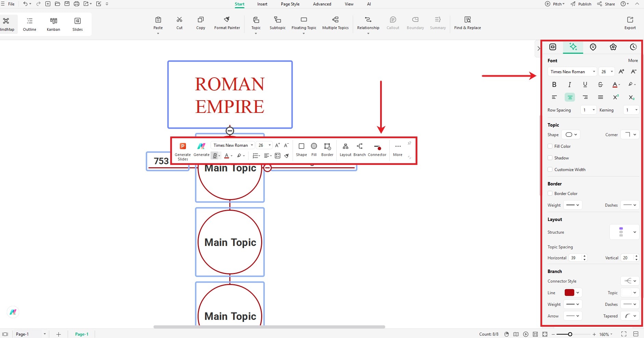Toggle Strikethrough in the side panel
Screen dimensions: 644x338
pos(600,84)
